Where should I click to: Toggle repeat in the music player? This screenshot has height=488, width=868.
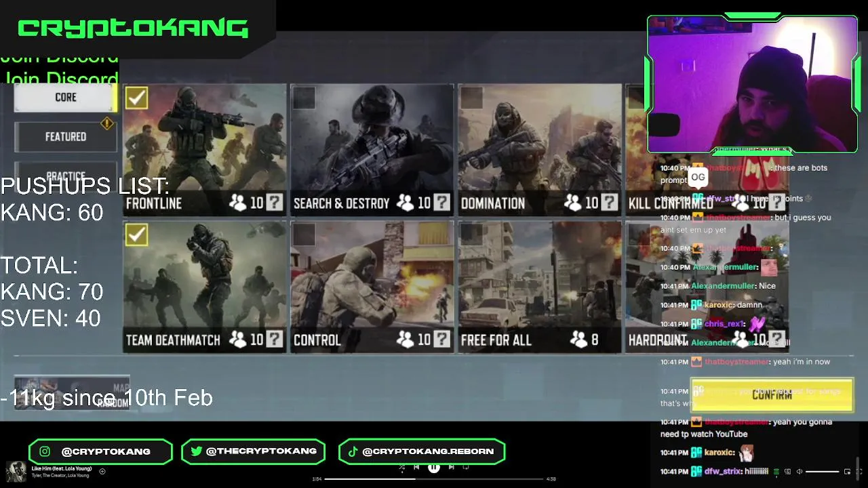pyautogui.click(x=466, y=467)
